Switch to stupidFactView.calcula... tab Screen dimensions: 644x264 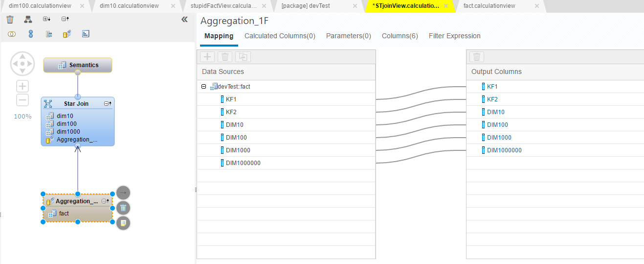coord(223,6)
